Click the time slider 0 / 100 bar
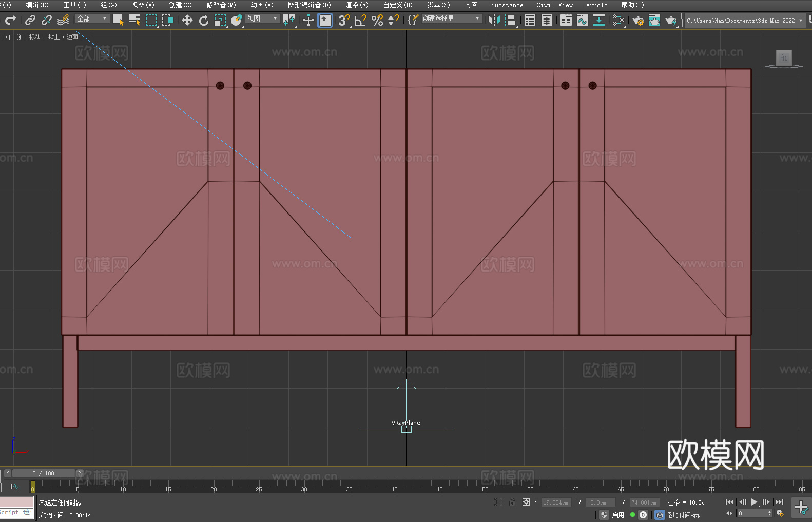 click(x=44, y=473)
